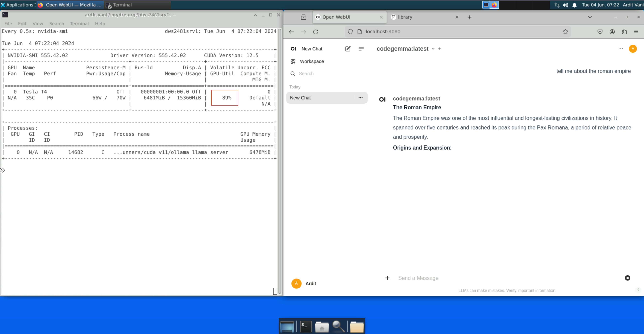The image size is (644, 334).
Task: Go forward in Firefox
Action: (x=303, y=32)
